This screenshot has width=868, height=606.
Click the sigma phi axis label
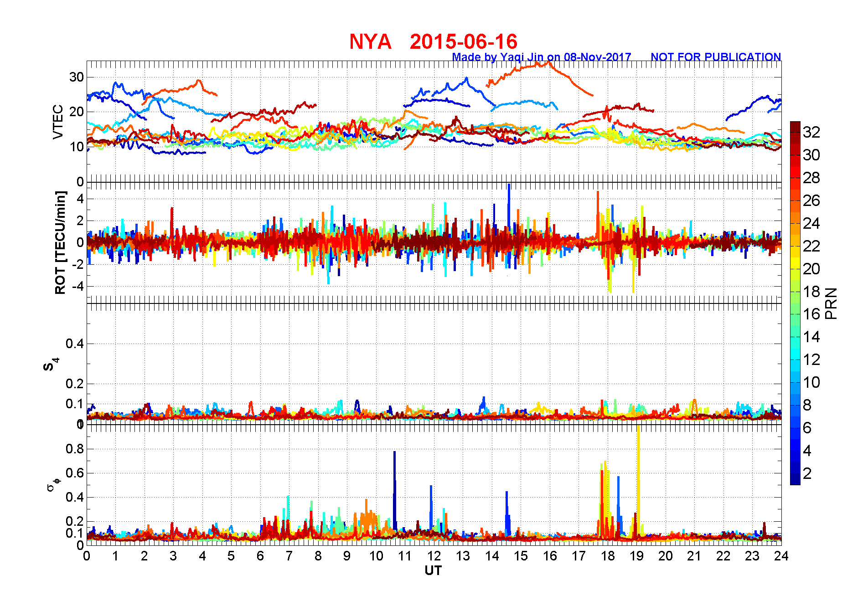[53, 484]
